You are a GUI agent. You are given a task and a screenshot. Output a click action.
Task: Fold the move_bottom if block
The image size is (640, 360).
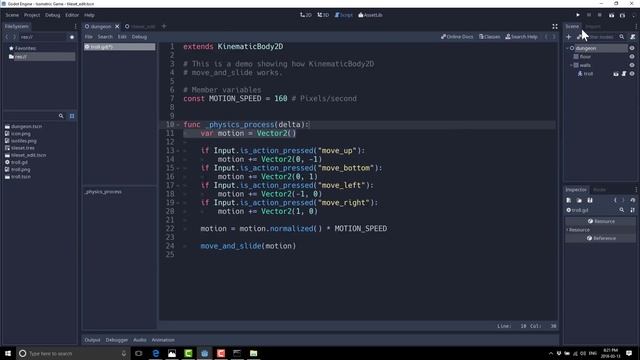pos(178,168)
